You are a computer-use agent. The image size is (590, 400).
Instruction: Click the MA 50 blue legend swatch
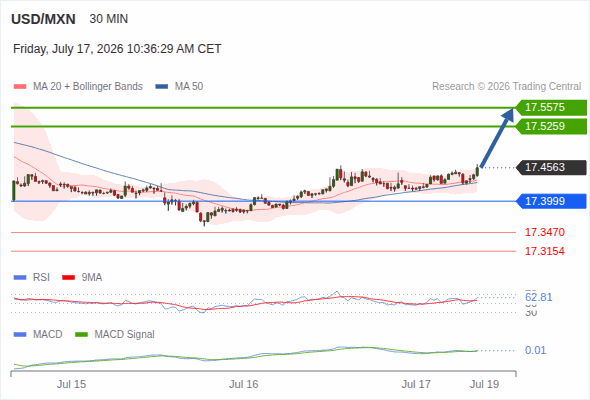[162, 87]
